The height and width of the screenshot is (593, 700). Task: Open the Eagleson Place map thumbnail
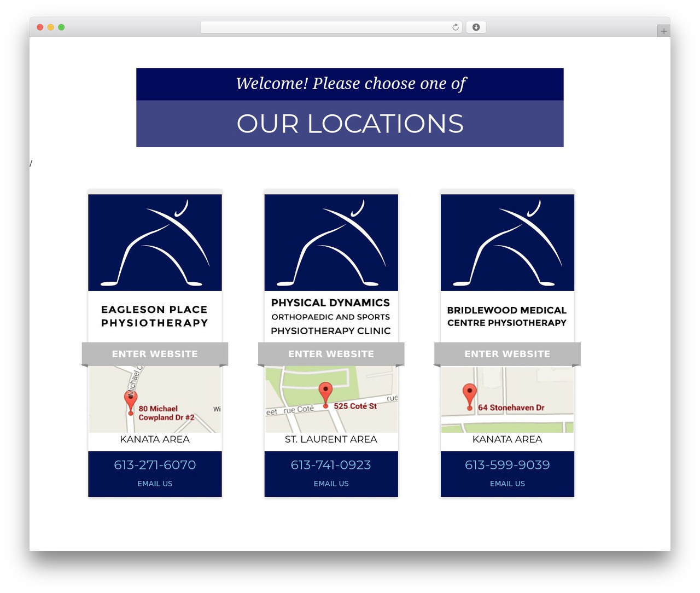(x=155, y=399)
